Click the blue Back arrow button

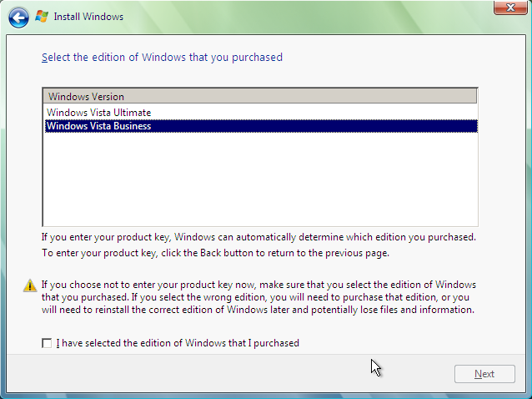coord(18,17)
